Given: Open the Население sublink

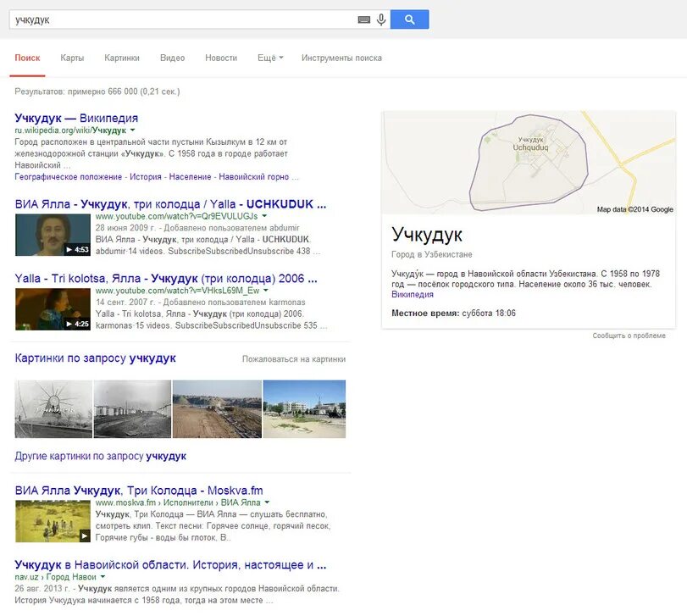Looking at the screenshot, I should [190, 176].
